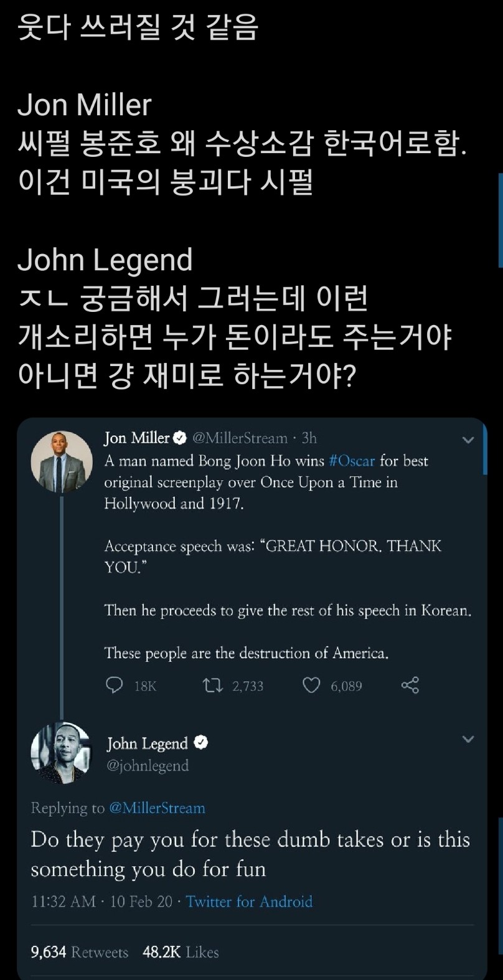View the 48.2K Likes list
The height and width of the screenshot is (980, 503).
point(181,952)
